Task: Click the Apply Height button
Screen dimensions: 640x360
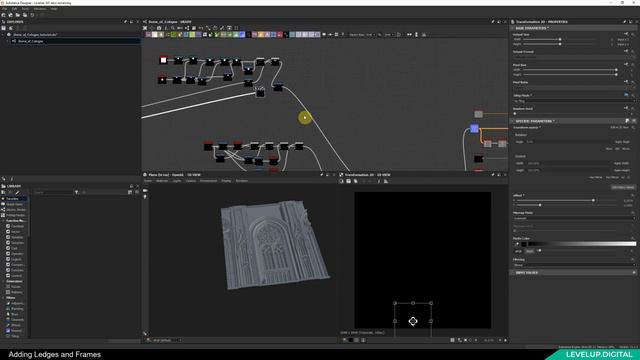Action: coord(622,170)
